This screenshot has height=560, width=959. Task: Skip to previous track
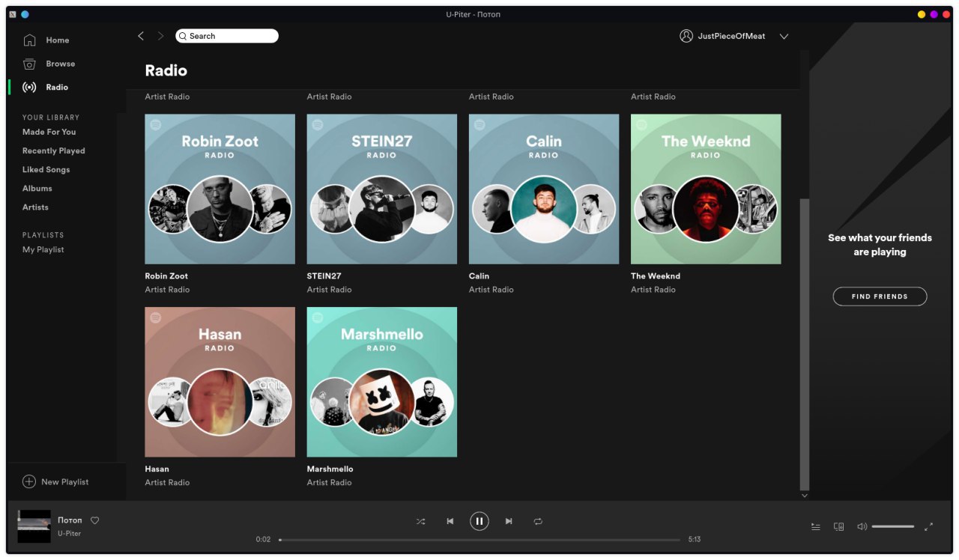tap(450, 521)
